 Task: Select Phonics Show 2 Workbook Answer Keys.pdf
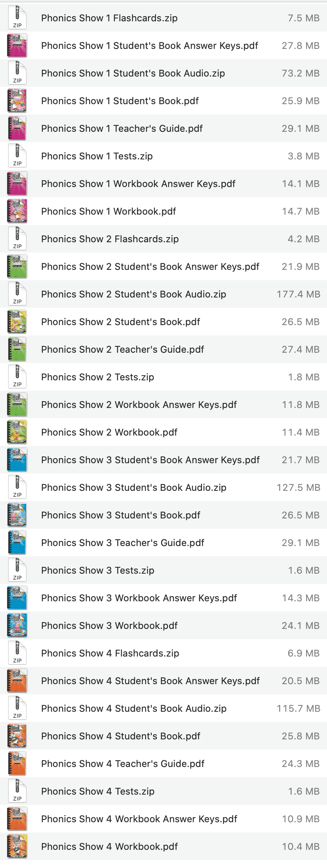[139, 404]
